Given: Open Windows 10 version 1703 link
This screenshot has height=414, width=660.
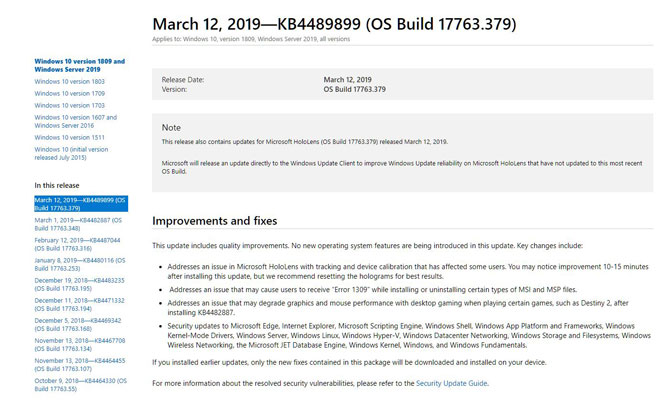Looking at the screenshot, I should pyautogui.click(x=69, y=105).
